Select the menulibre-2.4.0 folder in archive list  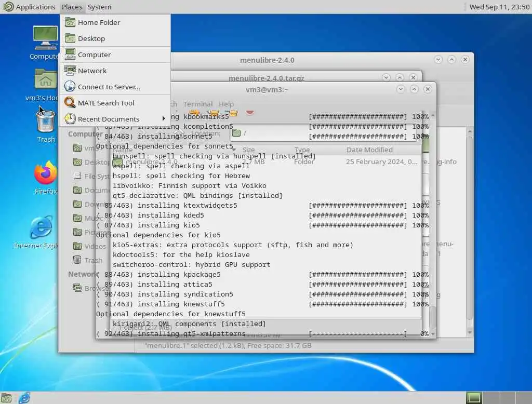click(145, 162)
